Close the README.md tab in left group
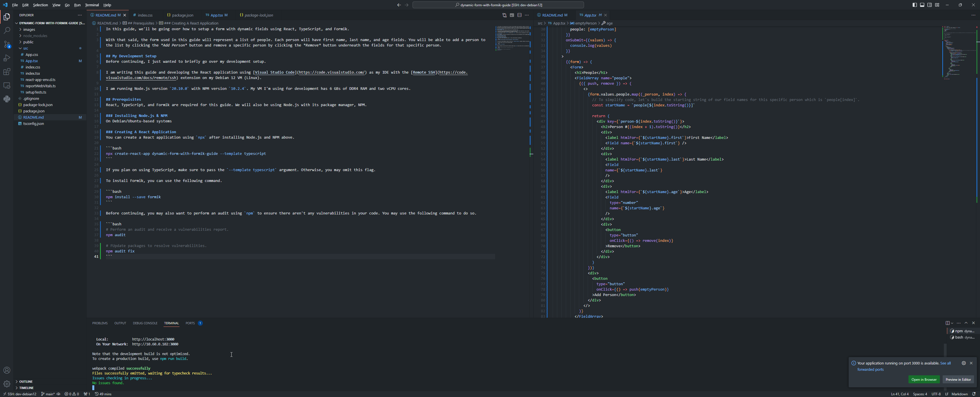The height and width of the screenshot is (397, 980). (124, 15)
